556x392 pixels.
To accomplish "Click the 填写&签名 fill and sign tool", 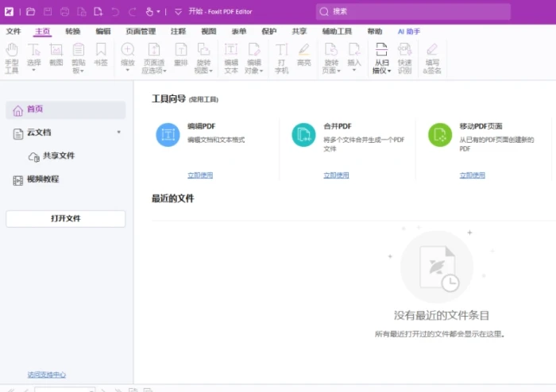I will 432,59.
